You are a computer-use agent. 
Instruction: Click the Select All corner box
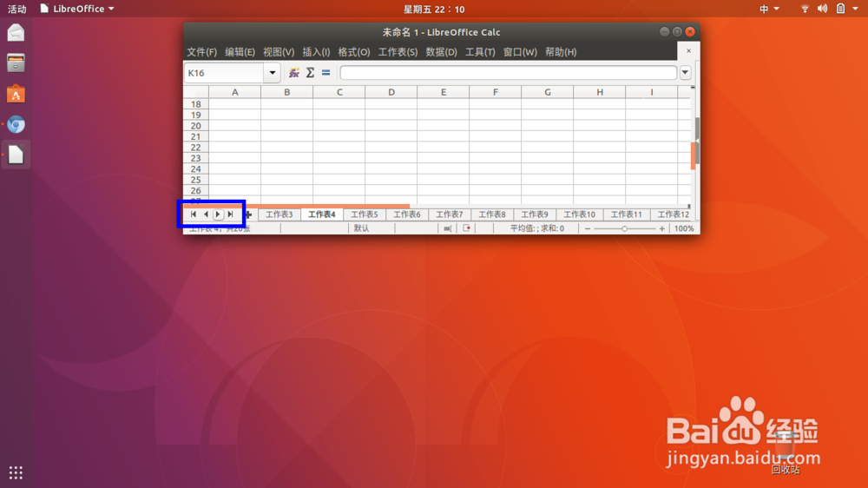point(196,92)
